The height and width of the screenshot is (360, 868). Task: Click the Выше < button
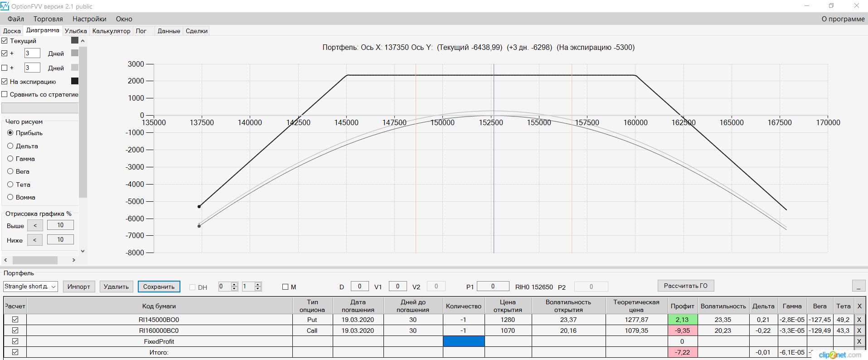coord(35,225)
